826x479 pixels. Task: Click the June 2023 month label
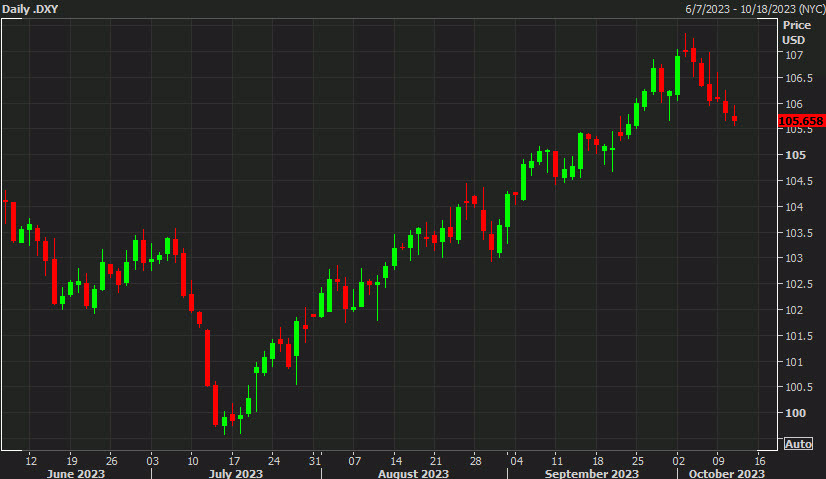click(76, 473)
